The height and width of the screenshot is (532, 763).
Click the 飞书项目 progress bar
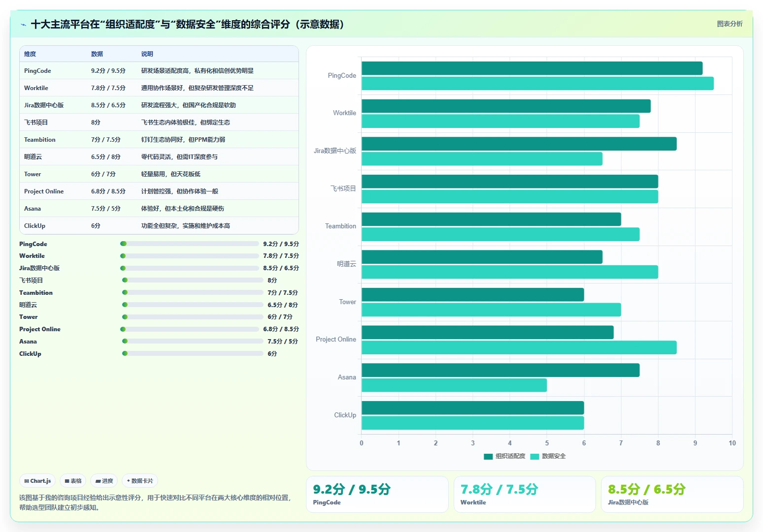tap(193, 280)
